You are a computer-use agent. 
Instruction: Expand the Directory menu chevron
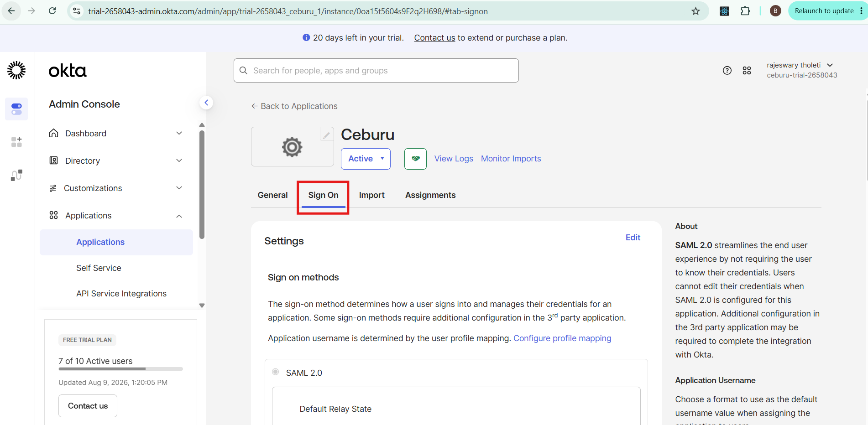(179, 161)
